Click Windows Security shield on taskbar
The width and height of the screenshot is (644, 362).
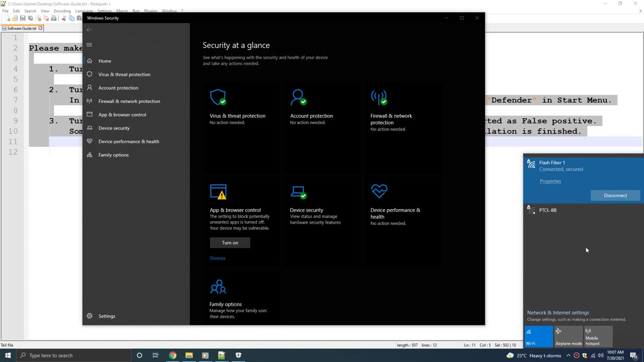(x=238, y=355)
